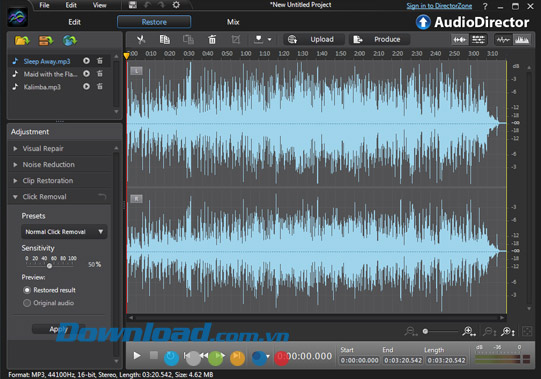Toggle the mixer sliders view button

(x=478, y=40)
